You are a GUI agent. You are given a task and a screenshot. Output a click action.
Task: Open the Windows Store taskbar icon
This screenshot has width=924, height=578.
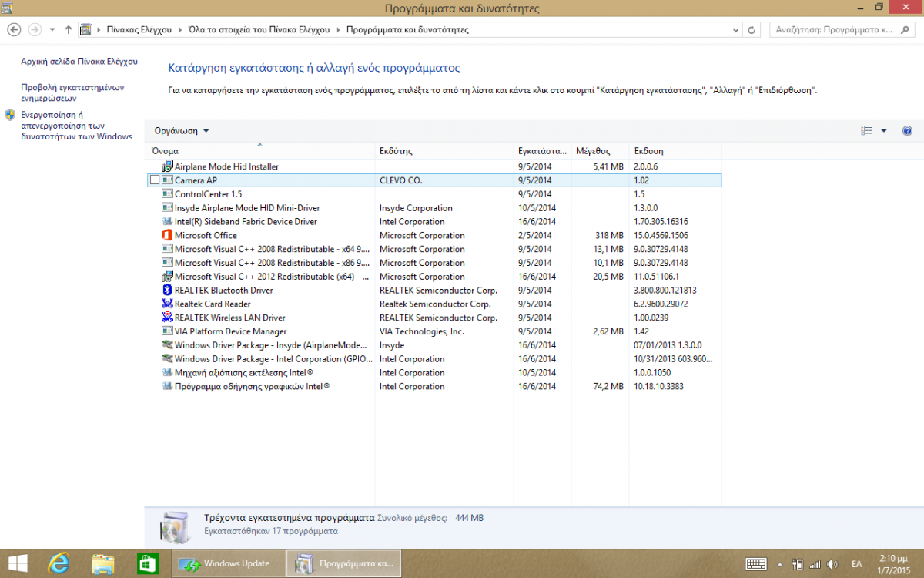click(147, 563)
